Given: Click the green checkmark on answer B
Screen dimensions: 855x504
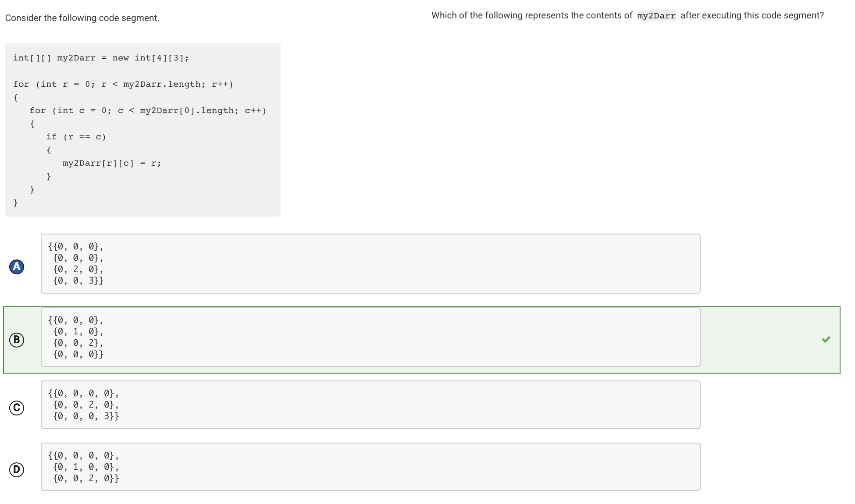Looking at the screenshot, I should click(826, 339).
